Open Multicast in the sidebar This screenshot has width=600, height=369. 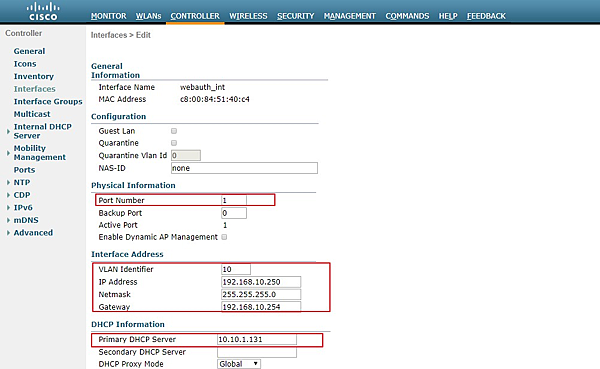32,114
